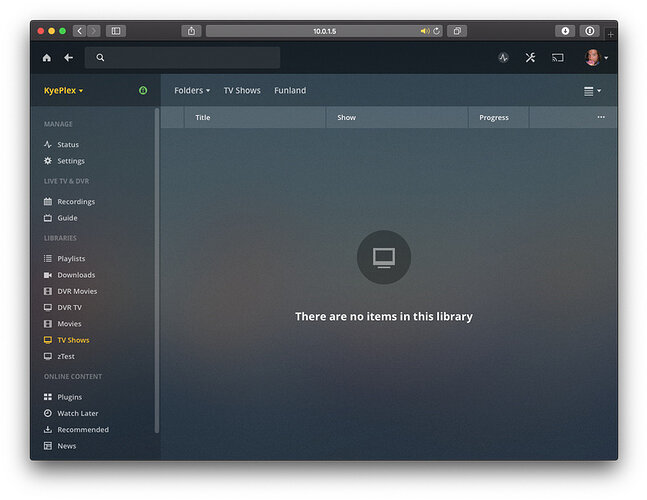Select the highlighted TV Shows library
The width and height of the screenshot is (647, 500).
(x=73, y=340)
